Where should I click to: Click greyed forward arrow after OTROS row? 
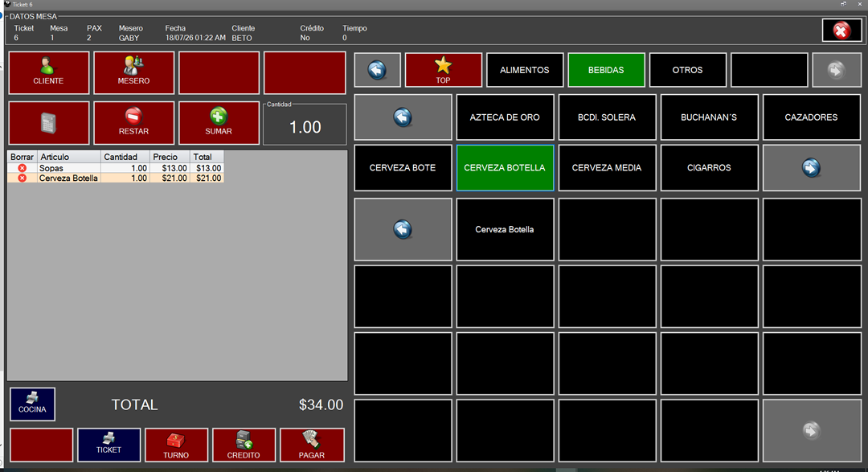coord(837,70)
